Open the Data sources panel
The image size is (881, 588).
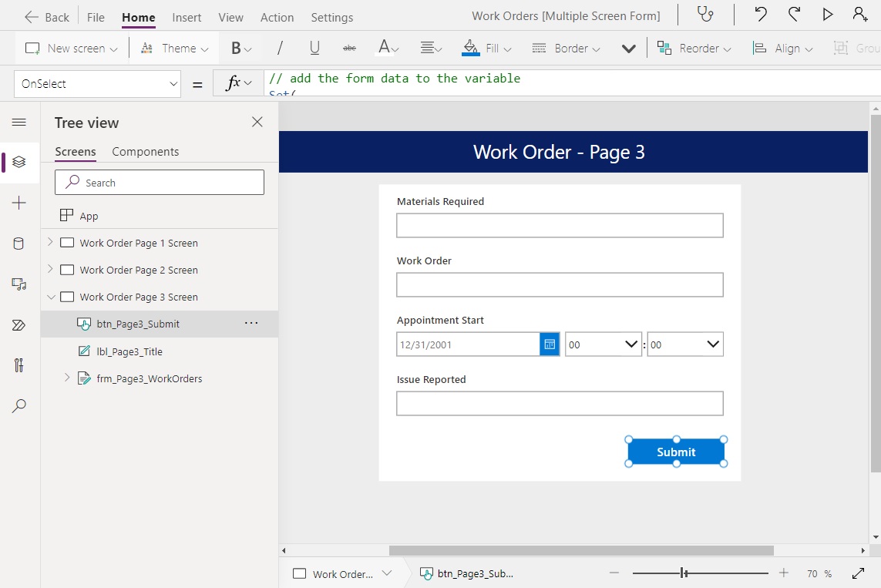pyautogui.click(x=19, y=244)
